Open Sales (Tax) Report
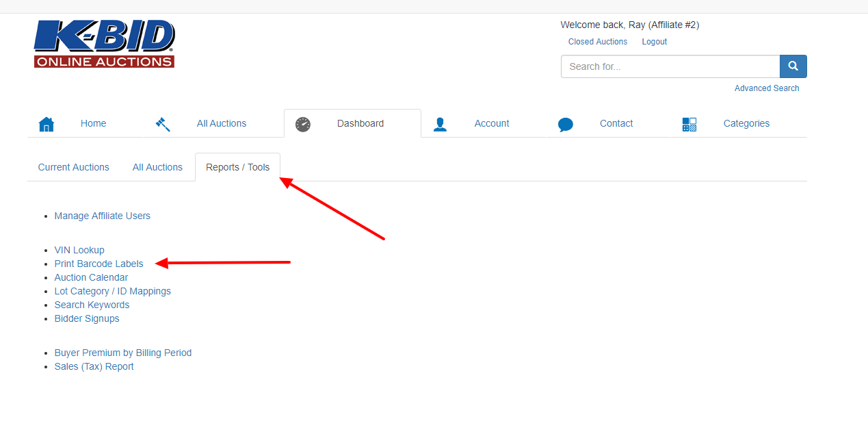868x430 pixels. 94,366
